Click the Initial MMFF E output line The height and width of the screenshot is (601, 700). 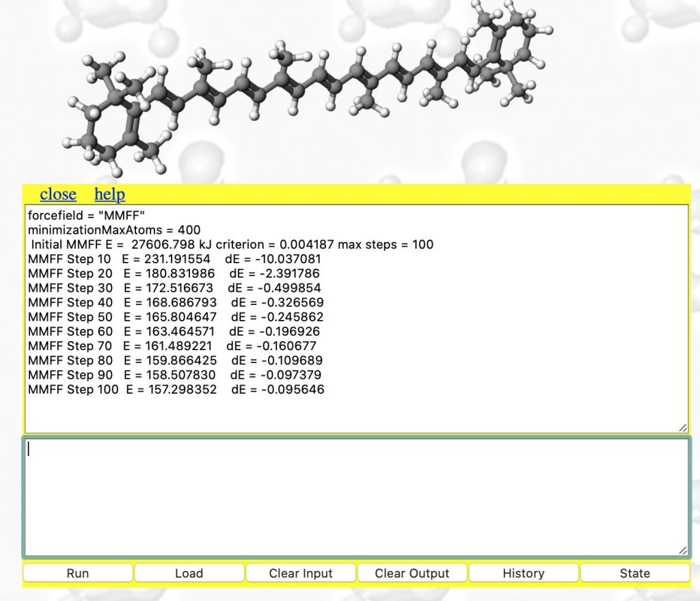tap(231, 244)
